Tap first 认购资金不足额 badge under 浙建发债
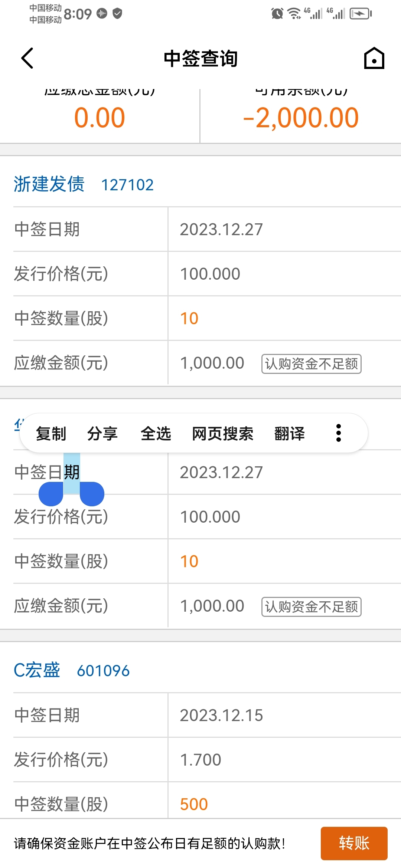 [311, 364]
